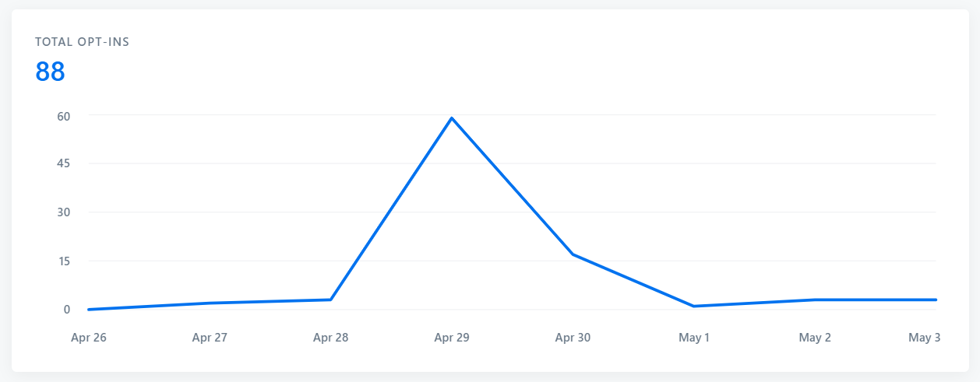Select the May 3 ending data point
The height and width of the screenshot is (382, 980).
click(936, 300)
